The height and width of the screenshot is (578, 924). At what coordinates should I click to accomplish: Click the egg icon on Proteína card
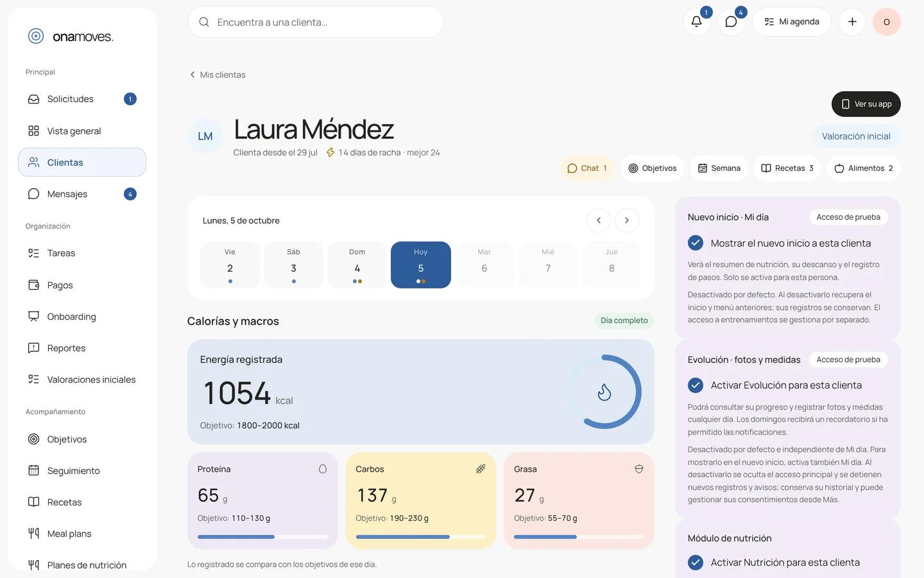tap(323, 469)
